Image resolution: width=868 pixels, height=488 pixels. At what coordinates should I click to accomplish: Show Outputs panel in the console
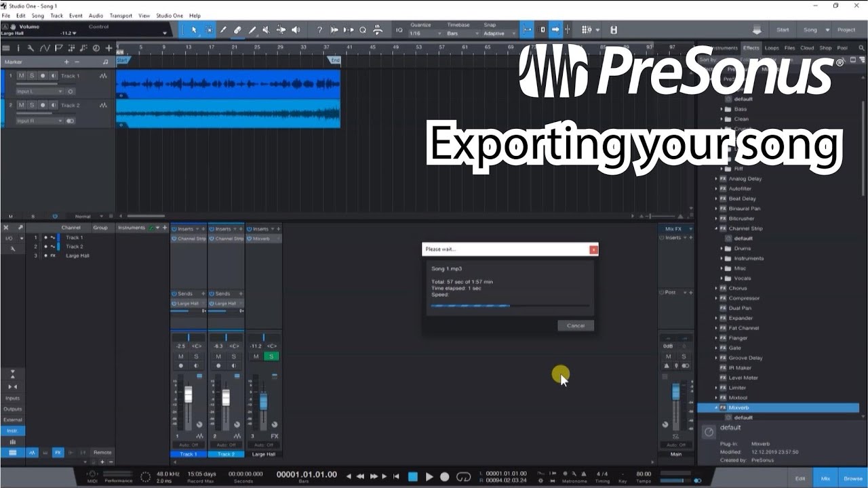coord(12,409)
